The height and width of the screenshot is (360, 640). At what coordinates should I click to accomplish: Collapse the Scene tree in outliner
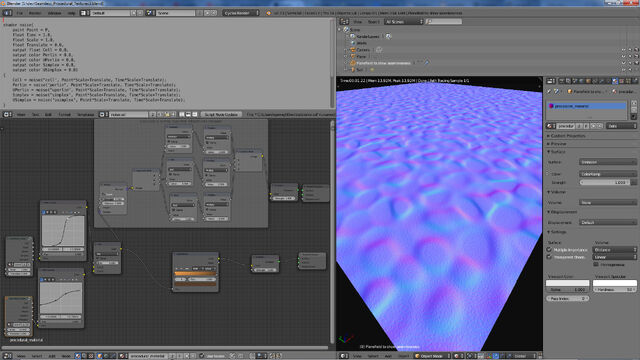pyautogui.click(x=340, y=30)
